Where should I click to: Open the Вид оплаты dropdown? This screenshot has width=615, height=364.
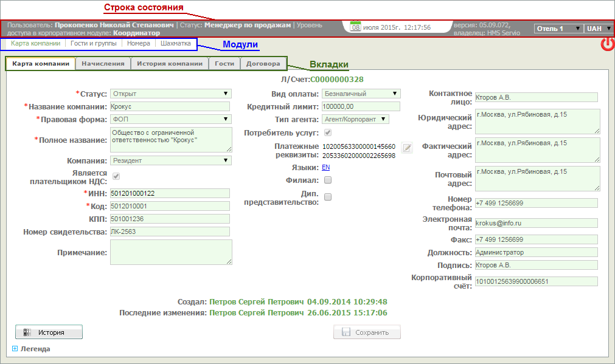361,94
